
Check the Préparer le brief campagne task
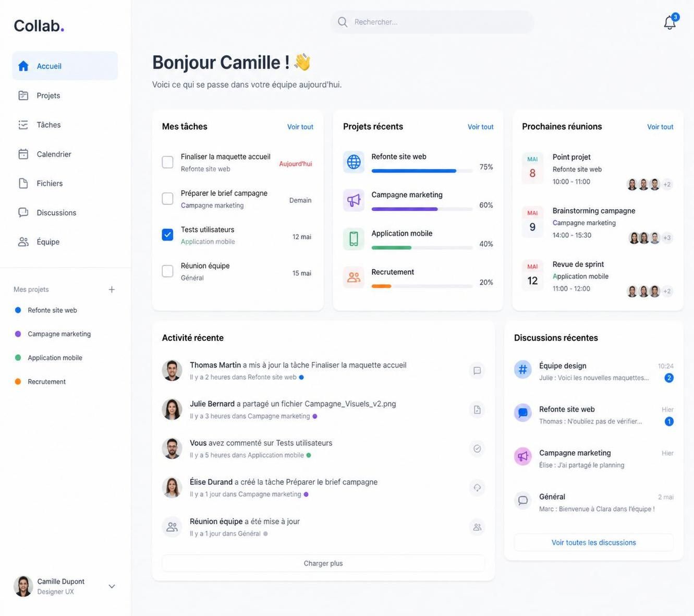click(167, 199)
